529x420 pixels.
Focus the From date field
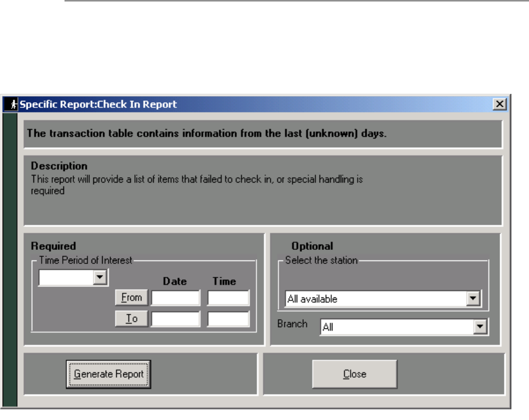coord(176,298)
